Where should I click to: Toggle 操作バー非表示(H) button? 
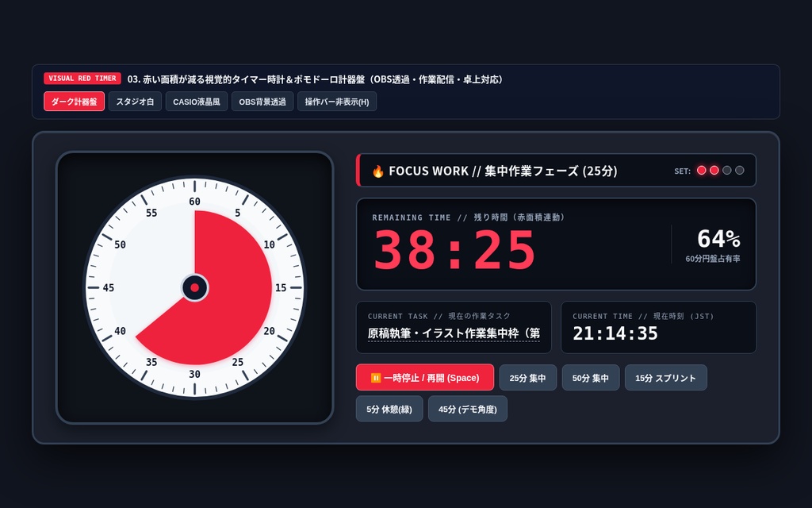pos(337,102)
